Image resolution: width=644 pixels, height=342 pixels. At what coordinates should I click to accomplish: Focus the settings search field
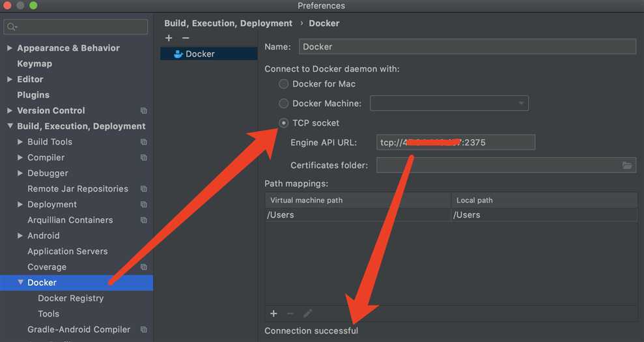[76, 27]
